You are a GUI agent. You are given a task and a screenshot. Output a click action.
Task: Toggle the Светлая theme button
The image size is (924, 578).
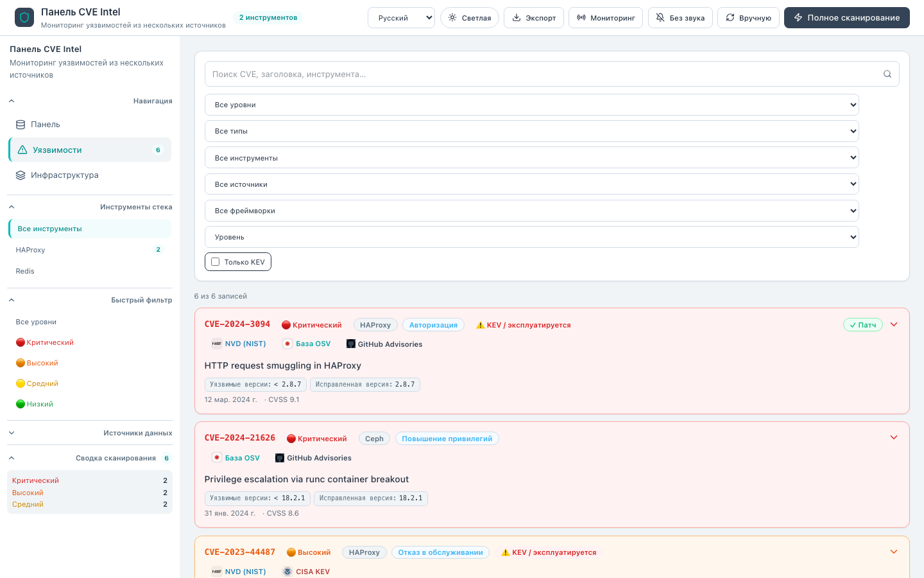click(x=470, y=18)
